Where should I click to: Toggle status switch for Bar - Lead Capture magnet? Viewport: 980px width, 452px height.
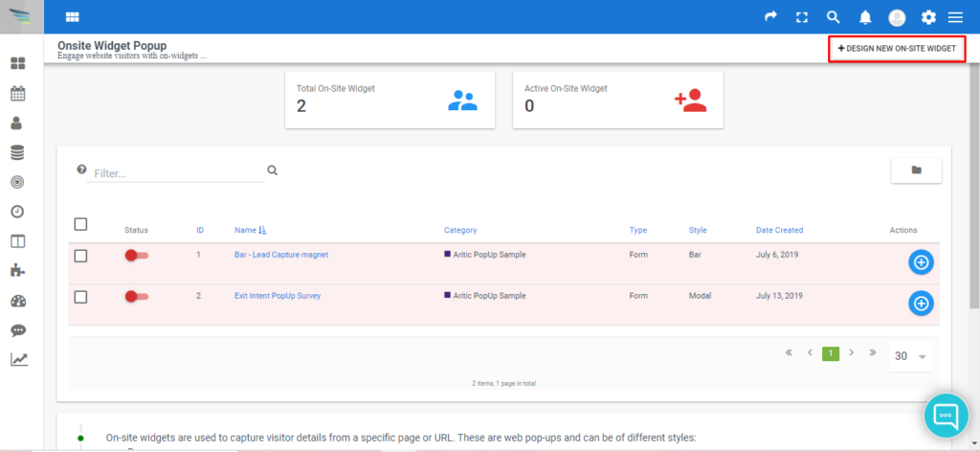point(136,255)
